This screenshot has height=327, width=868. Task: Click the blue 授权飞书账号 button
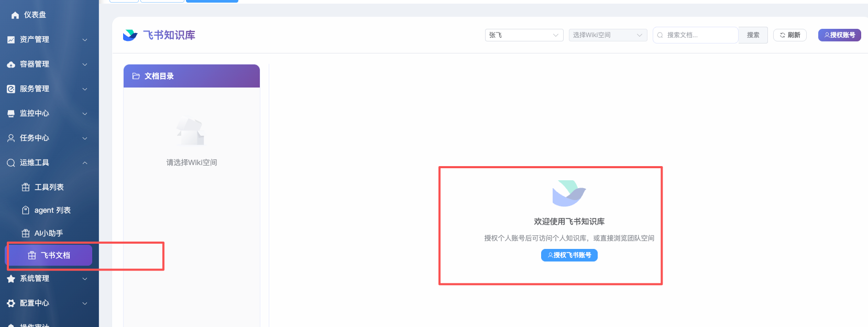click(569, 255)
